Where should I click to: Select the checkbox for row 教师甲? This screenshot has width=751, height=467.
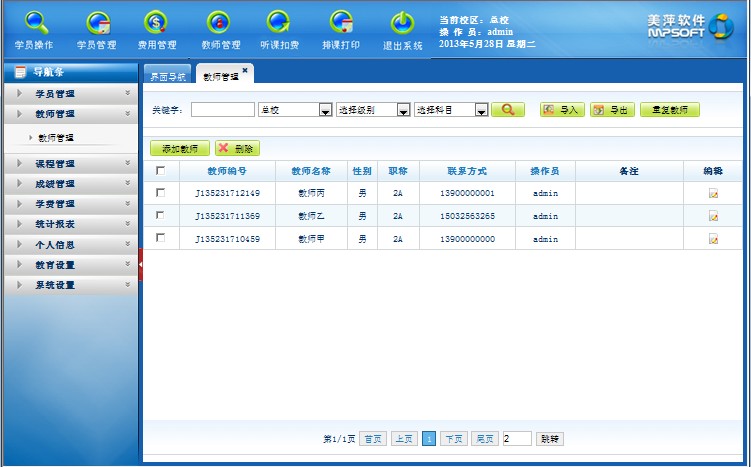click(x=160, y=238)
